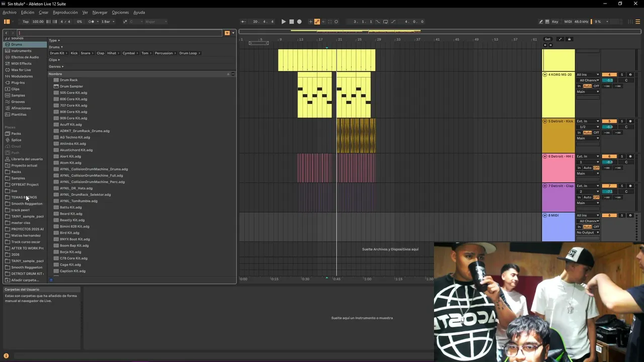
Task: Go back in browser history
Action: (x=6, y=33)
